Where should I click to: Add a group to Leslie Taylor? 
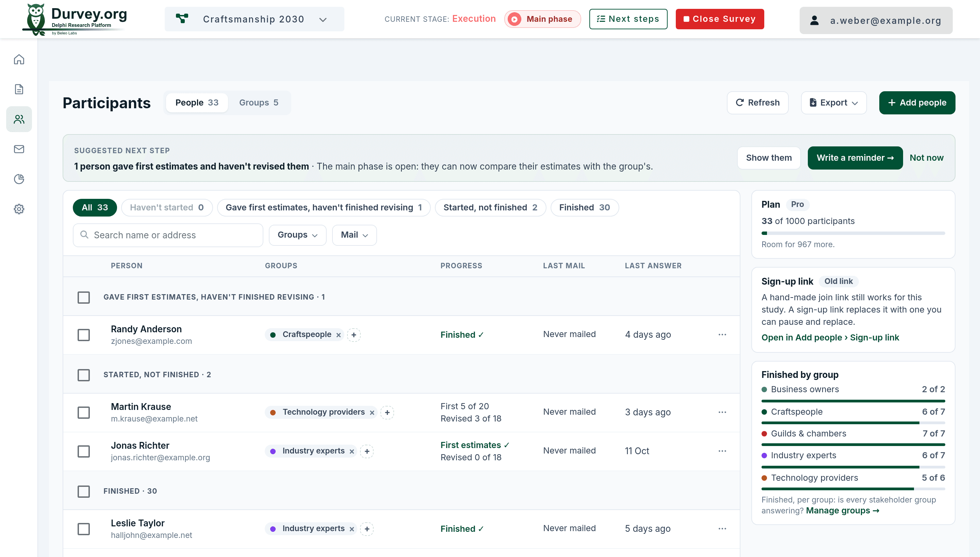pyautogui.click(x=367, y=529)
